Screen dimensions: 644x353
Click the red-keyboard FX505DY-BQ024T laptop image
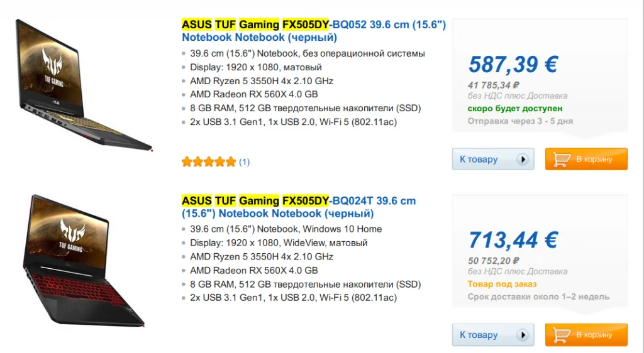pyautogui.click(x=85, y=261)
